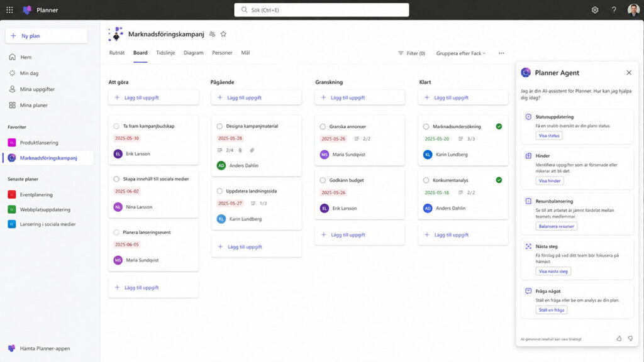
Task: Click the Planner logo icon
Action: (x=27, y=10)
